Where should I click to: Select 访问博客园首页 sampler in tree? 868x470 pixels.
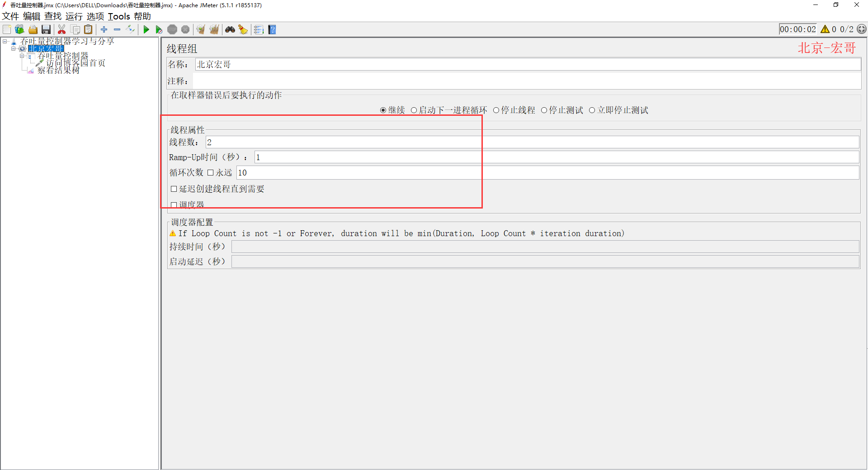coord(75,63)
